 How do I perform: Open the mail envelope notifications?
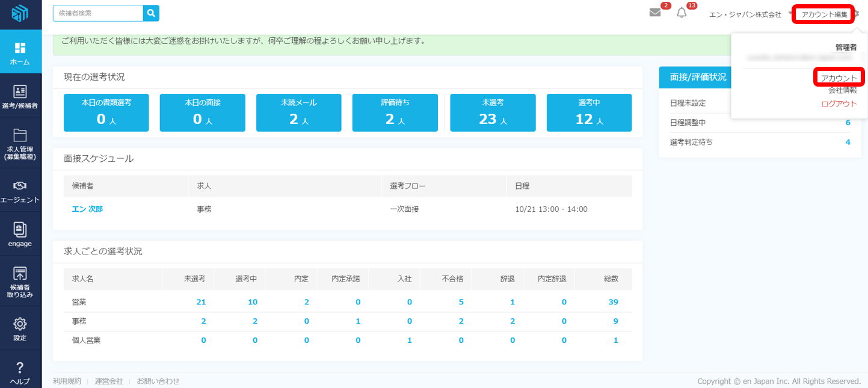click(655, 13)
